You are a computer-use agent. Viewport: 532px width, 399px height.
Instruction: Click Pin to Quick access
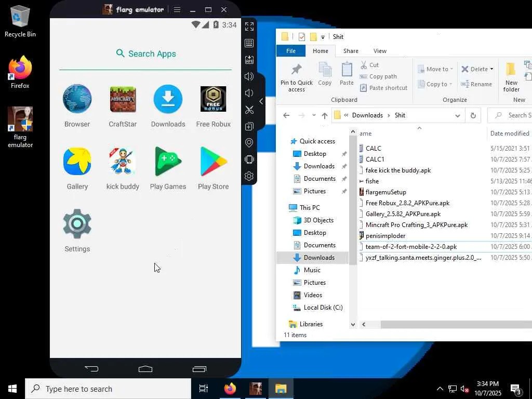point(296,77)
